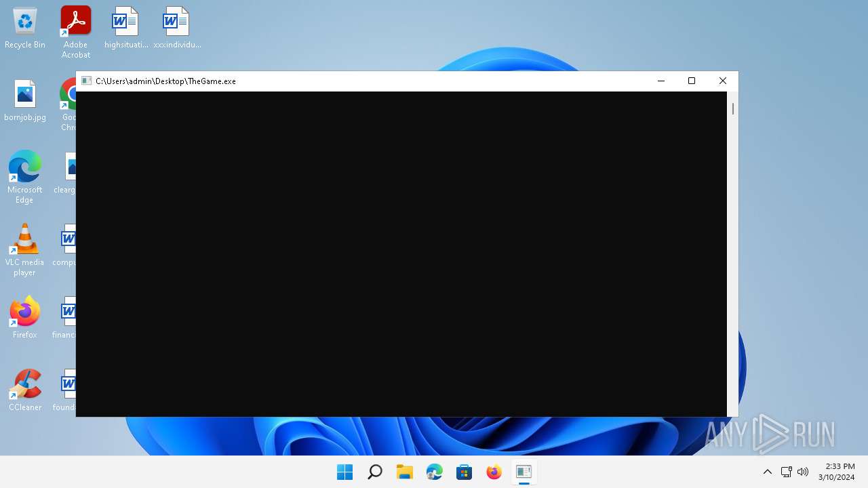Open the volume tray icon
The width and height of the screenshot is (868, 488).
[x=803, y=472]
